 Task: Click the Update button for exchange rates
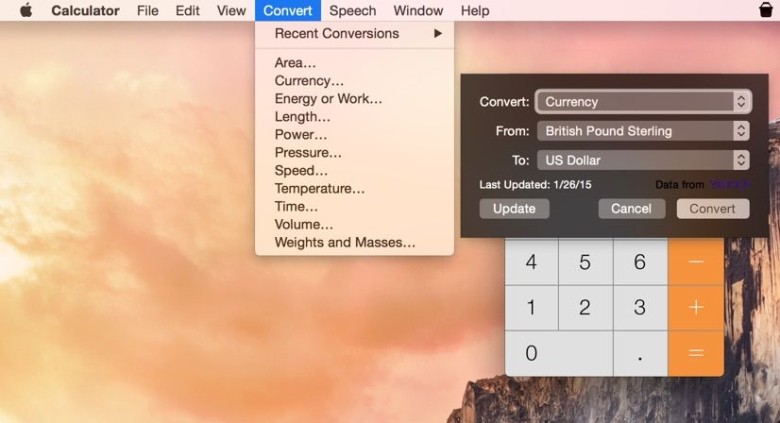514,209
